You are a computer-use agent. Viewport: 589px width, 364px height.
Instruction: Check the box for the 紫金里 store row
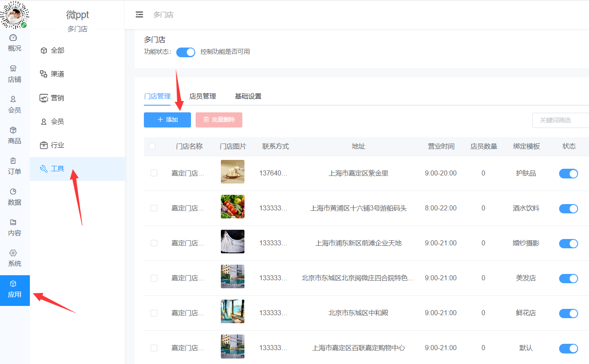tap(154, 173)
